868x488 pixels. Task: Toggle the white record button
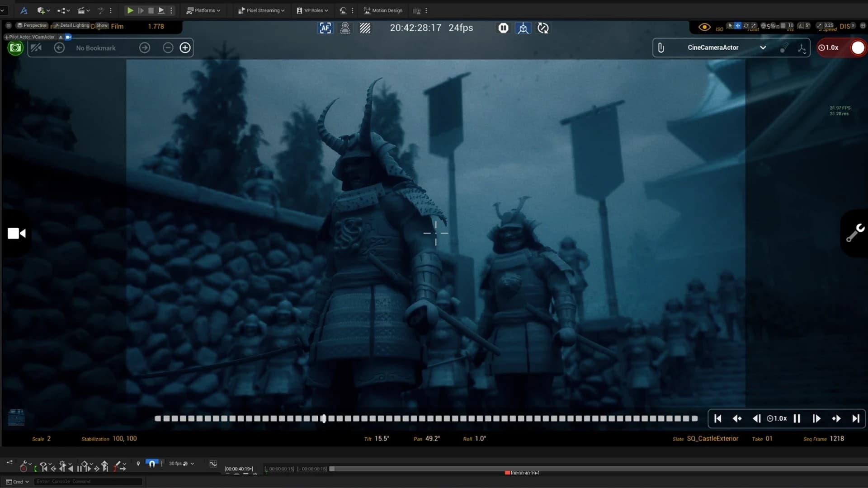(x=858, y=48)
